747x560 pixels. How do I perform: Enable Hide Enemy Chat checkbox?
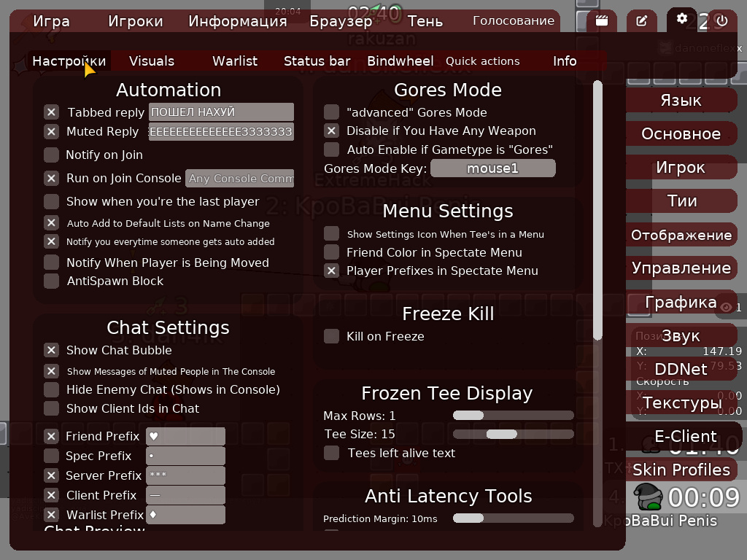pyautogui.click(x=52, y=389)
